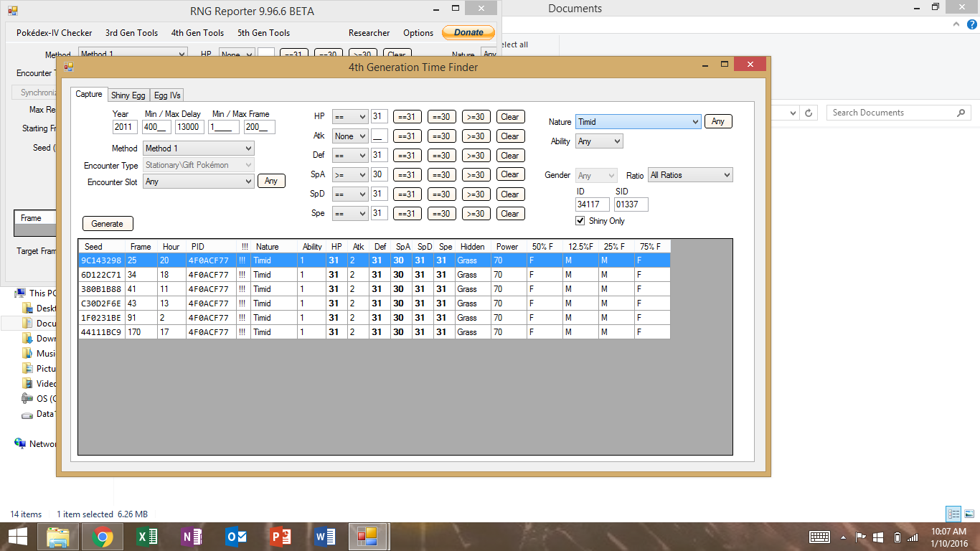Open the on-screen keyboard tray icon
Screen dimensions: 980x551
820,537
